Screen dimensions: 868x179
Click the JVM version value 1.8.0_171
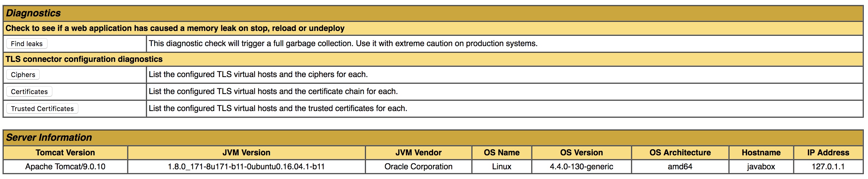pos(246,167)
